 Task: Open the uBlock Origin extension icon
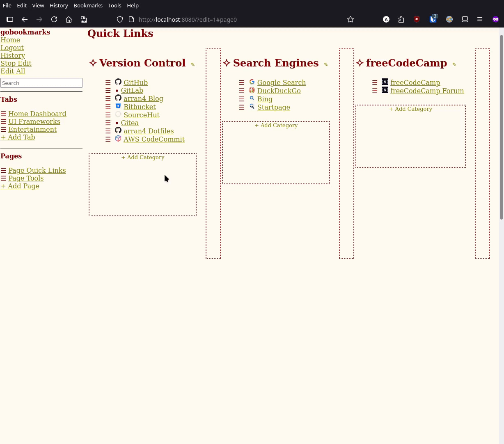[x=417, y=19]
